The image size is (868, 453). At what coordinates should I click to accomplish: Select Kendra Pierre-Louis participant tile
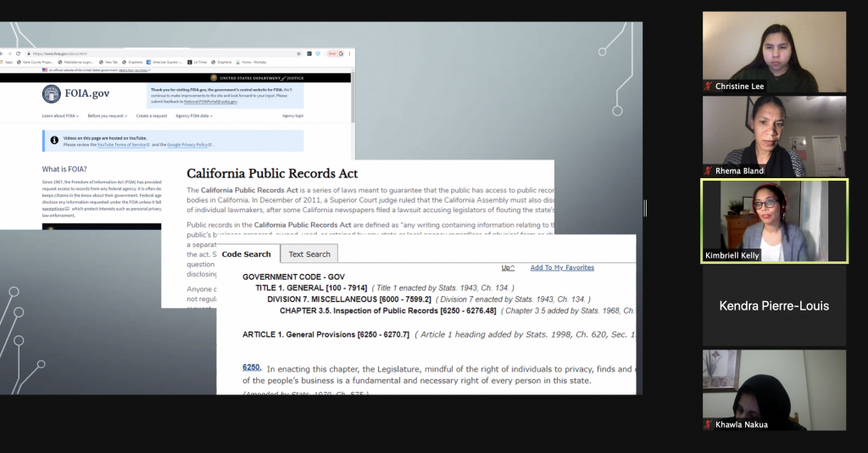774,305
